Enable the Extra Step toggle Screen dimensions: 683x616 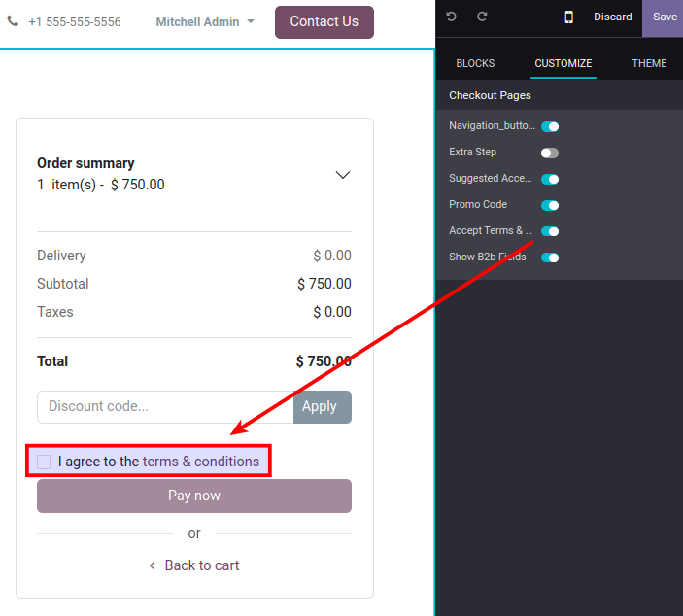coord(550,153)
